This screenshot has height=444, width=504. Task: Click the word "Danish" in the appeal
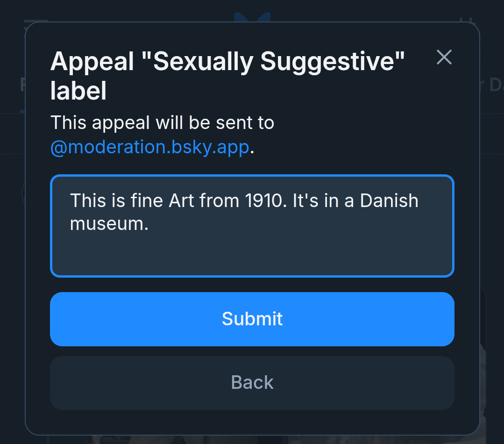(389, 201)
